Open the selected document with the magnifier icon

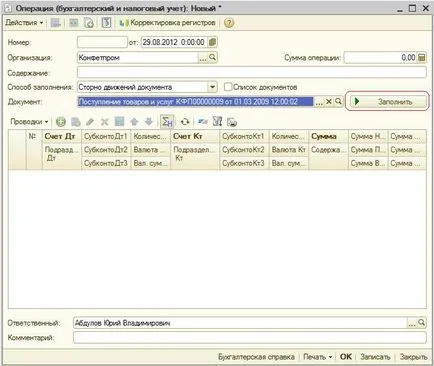pyautogui.click(x=338, y=101)
